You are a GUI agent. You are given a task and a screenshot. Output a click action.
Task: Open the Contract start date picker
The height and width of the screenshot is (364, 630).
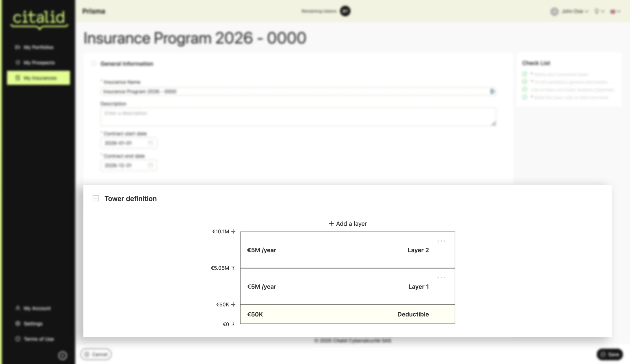[128, 143]
